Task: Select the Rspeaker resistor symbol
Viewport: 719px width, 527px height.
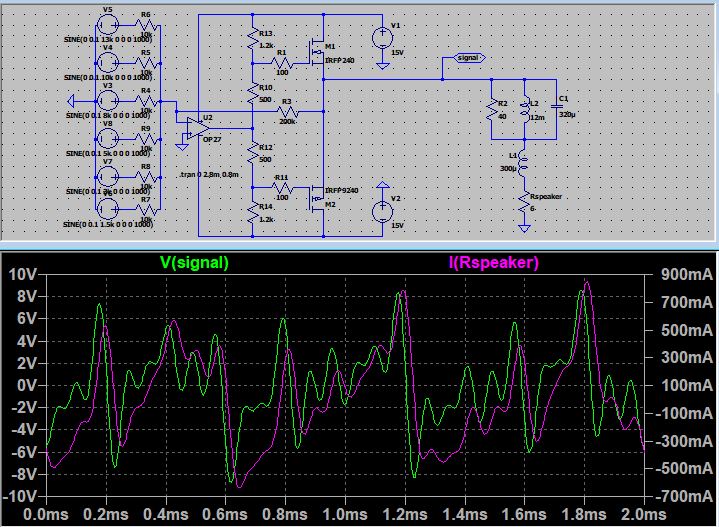Action: pos(524,202)
